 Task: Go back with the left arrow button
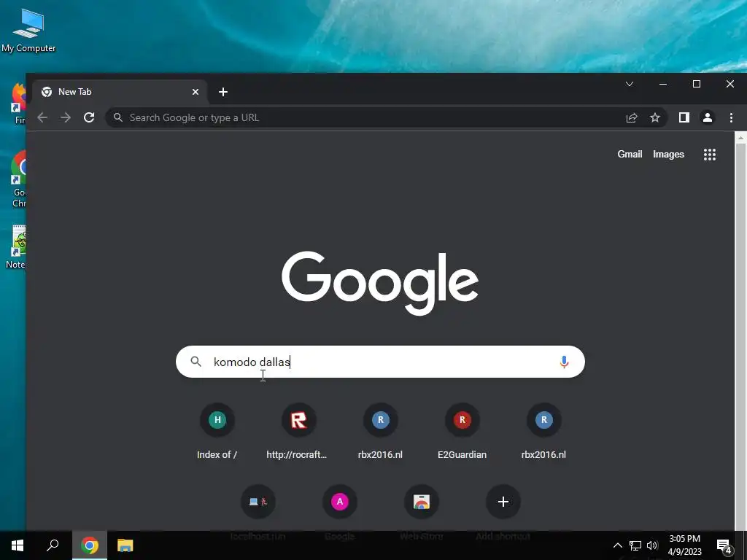pyautogui.click(x=42, y=117)
